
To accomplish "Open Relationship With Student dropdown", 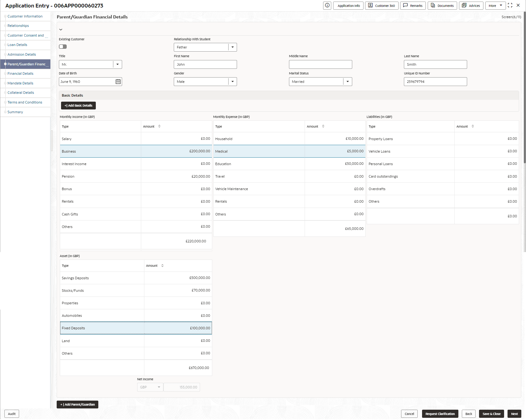I will point(232,47).
